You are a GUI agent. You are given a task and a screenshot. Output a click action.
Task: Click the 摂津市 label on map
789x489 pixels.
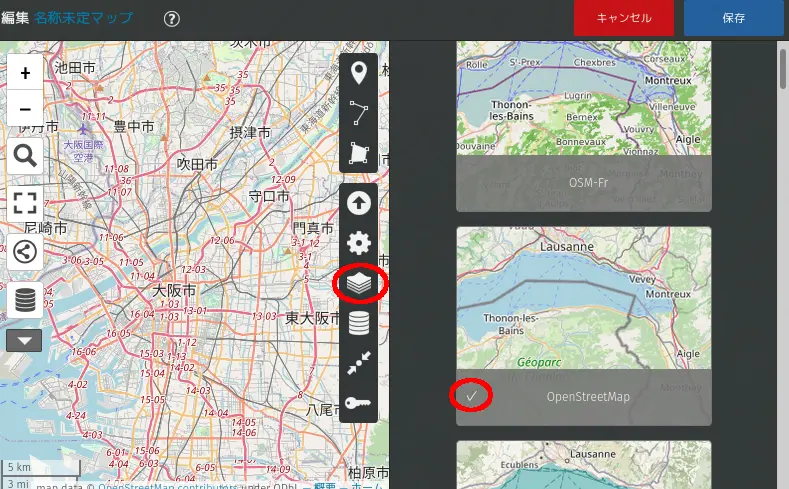tap(250, 133)
